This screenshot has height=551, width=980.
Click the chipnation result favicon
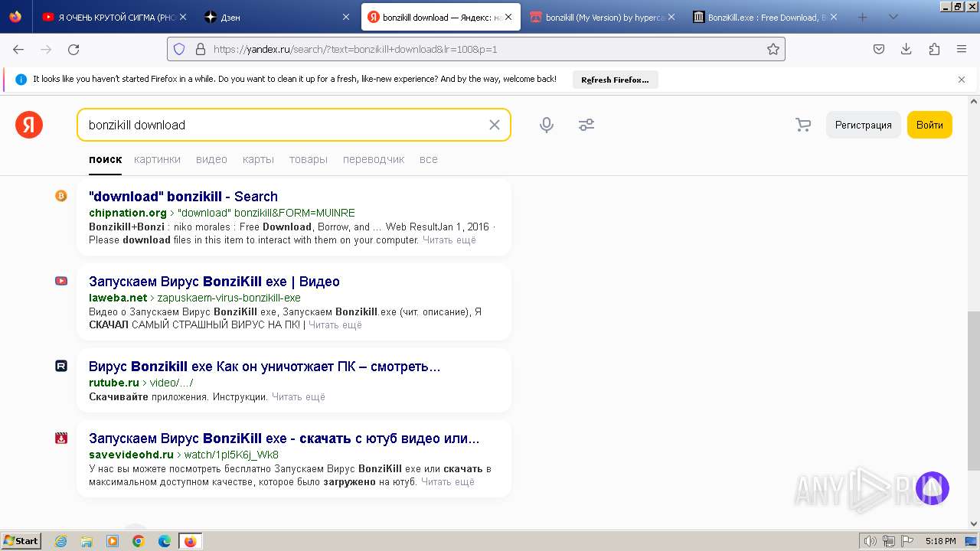[x=61, y=196]
